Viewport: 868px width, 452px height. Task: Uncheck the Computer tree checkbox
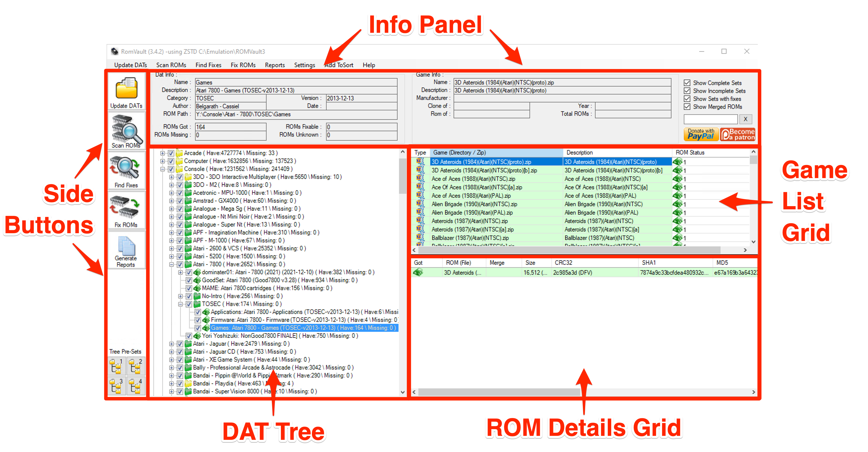(x=171, y=161)
